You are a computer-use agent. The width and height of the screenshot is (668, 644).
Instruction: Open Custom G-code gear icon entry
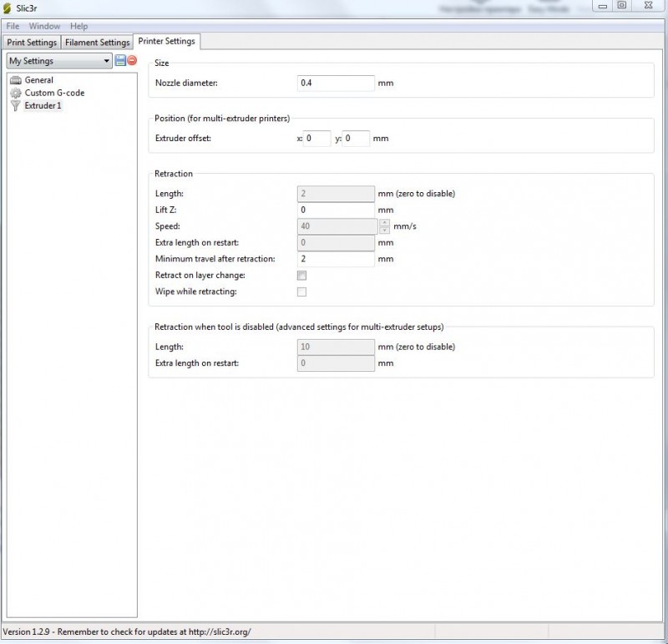point(15,93)
